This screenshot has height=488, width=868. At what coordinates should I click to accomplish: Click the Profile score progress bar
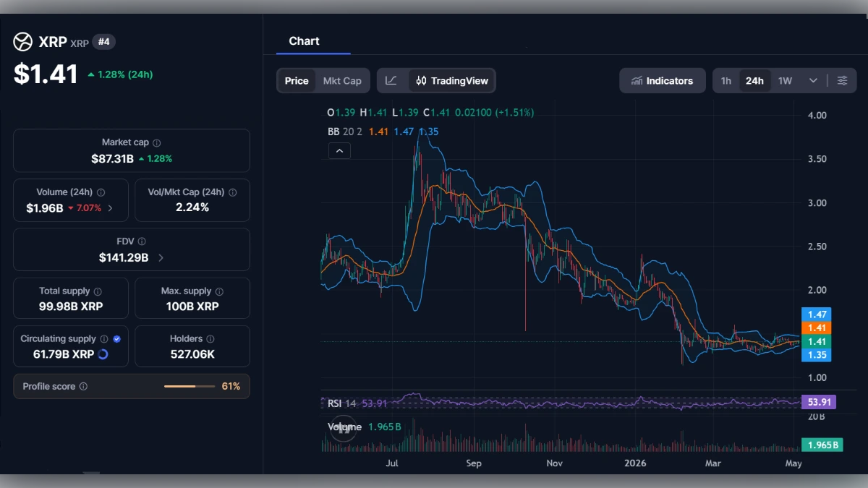tap(190, 387)
